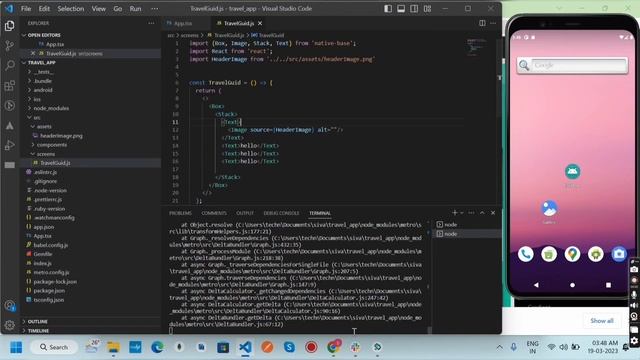Open the Manage gear icon in VS Code

tap(9, 325)
